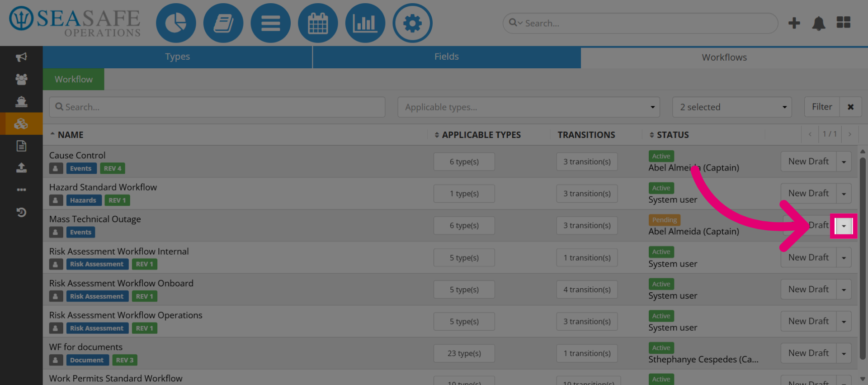
Task: Click the plus add icon
Action: pyautogui.click(x=794, y=23)
